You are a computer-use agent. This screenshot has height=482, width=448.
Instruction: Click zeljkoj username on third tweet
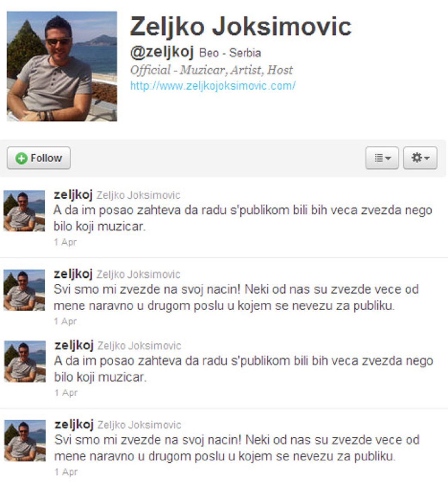[74, 346]
